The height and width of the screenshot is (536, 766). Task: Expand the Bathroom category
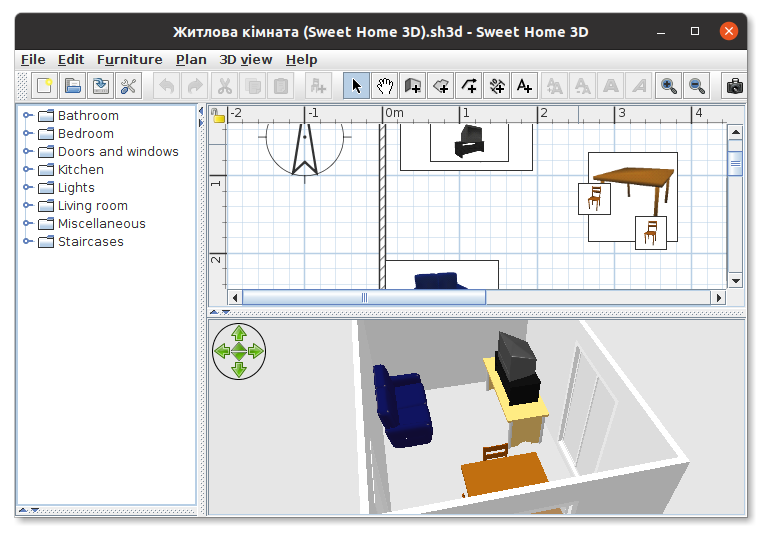click(x=28, y=115)
